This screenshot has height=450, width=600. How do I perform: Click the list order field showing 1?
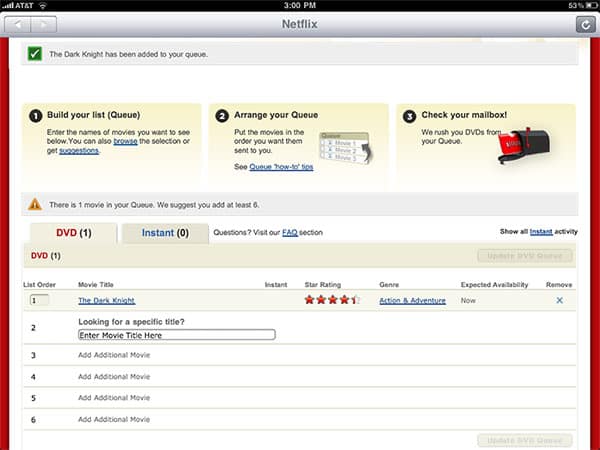[39, 300]
